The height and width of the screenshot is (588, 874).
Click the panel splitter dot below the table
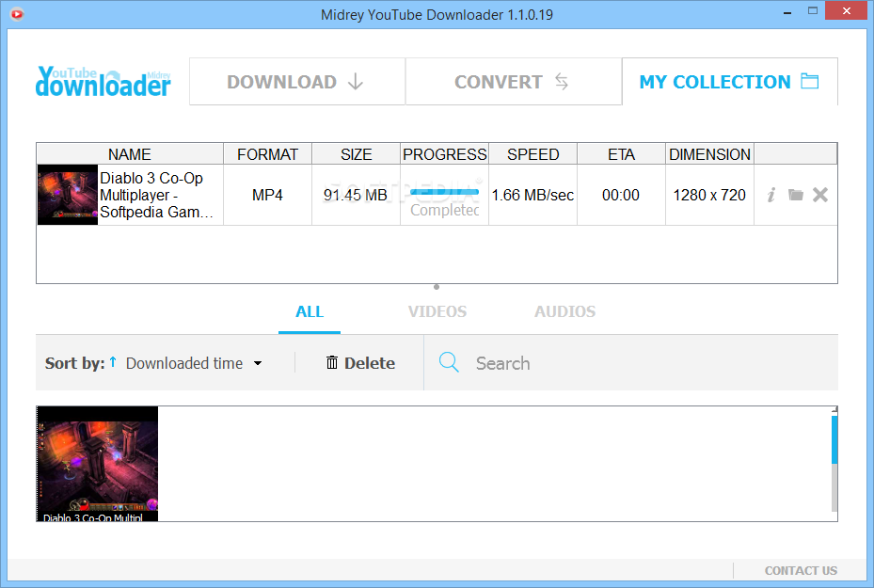437,287
